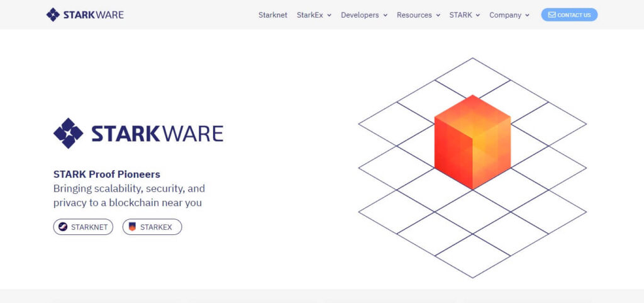Click the StarkWare diamond logo icon in header
644x303 pixels.
53,14
